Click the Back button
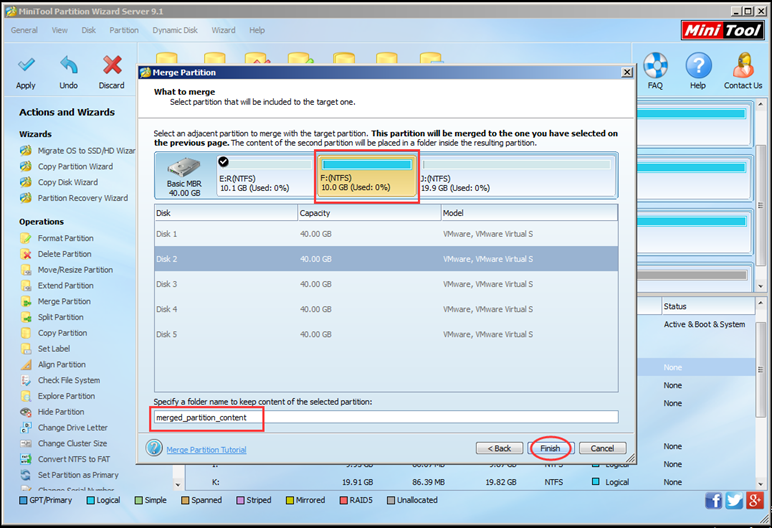The width and height of the screenshot is (773, 528). pyautogui.click(x=499, y=448)
